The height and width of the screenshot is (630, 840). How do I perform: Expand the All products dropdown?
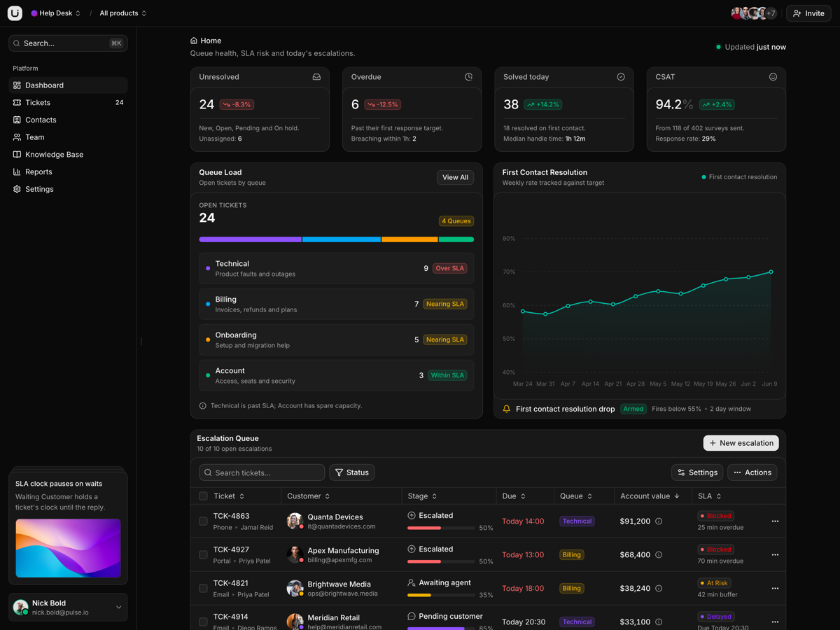123,13
